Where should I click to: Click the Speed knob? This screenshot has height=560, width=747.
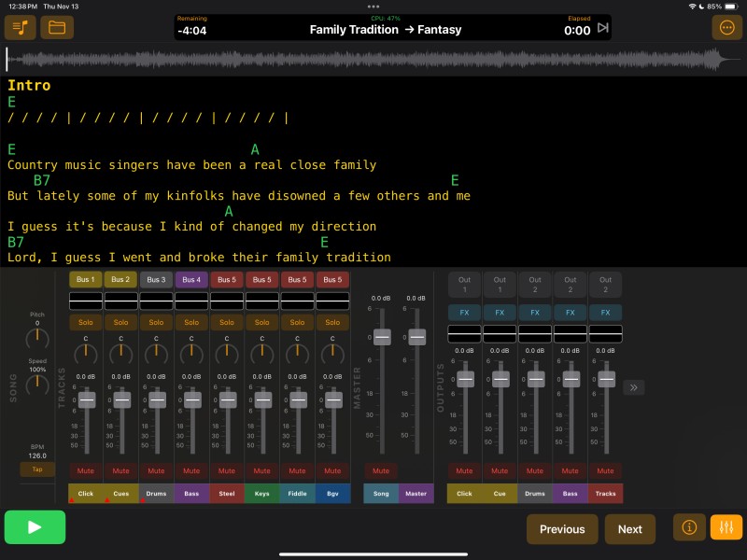[37, 384]
